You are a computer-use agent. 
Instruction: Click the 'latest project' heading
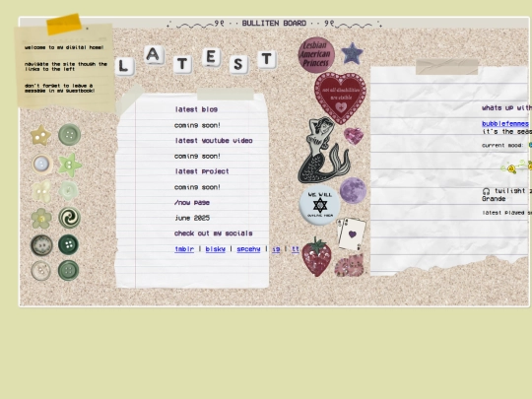point(202,171)
